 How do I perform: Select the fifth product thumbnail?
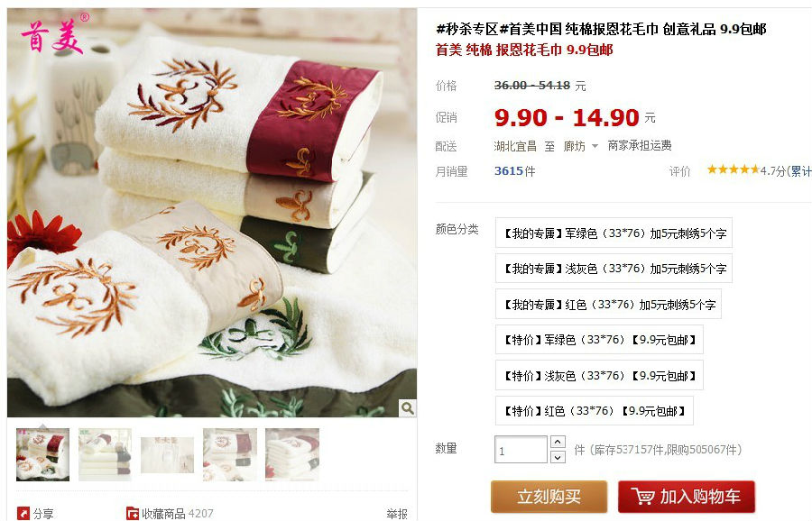tap(292, 454)
